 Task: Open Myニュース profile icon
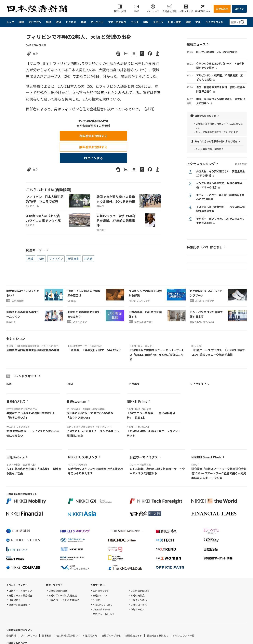[153, 8]
